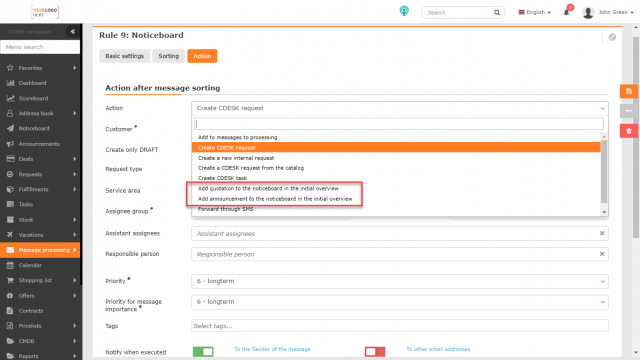640x360 pixels.
Task: Click the YOUR LOGO HERE logo
Action: pyautogui.click(x=44, y=12)
